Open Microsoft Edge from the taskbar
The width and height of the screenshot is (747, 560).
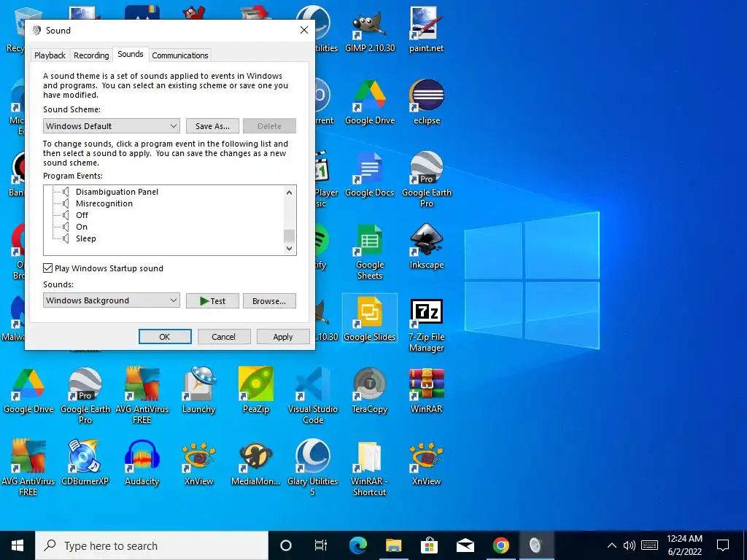[x=358, y=545]
